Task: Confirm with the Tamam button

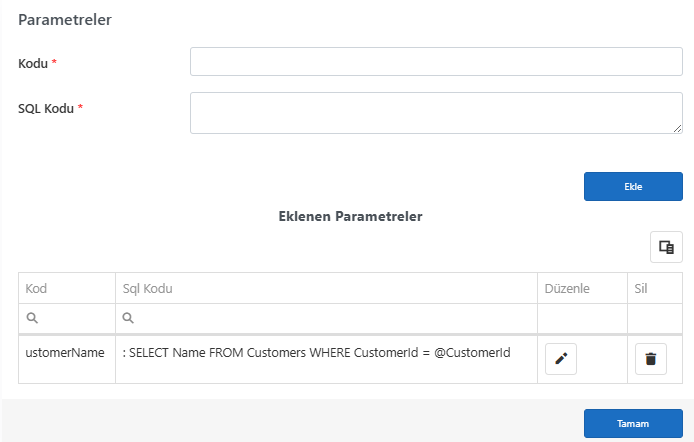Action: pyautogui.click(x=633, y=423)
